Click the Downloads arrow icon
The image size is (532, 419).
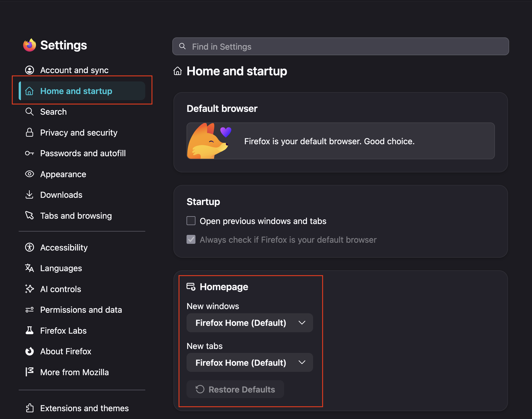tap(30, 195)
